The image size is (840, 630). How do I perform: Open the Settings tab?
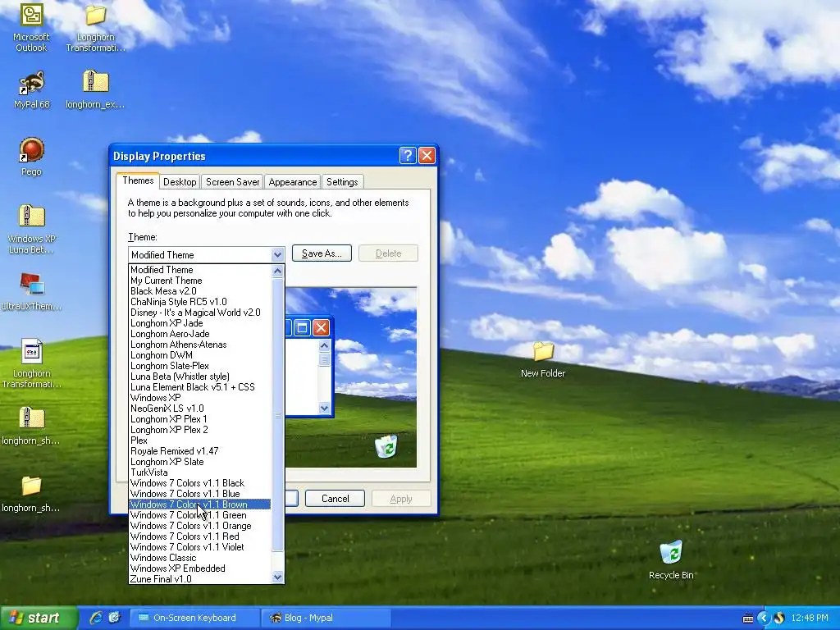[x=342, y=182]
